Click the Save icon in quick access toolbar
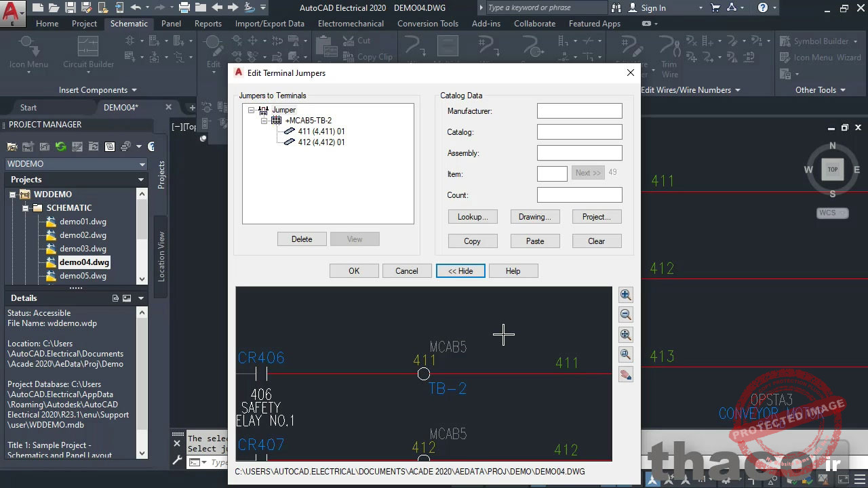868x488 pixels. (71, 7)
